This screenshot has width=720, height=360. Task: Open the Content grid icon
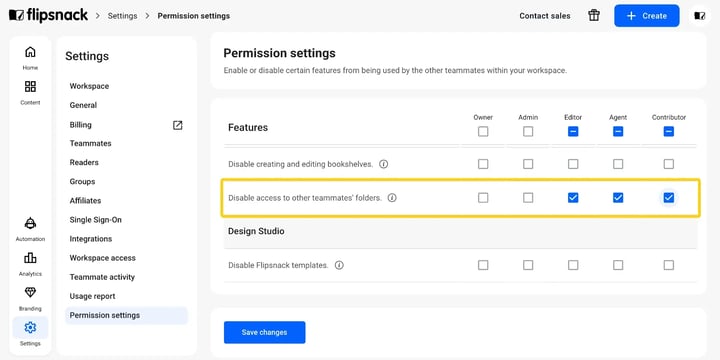(30, 86)
